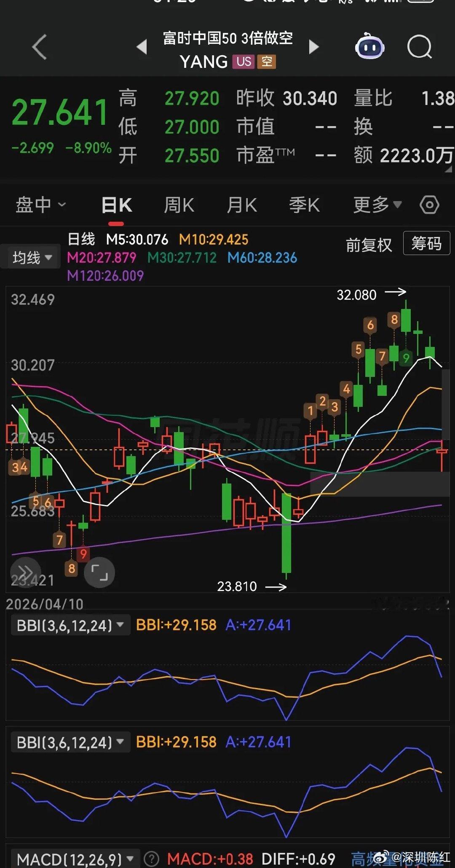This screenshot has width=455, height=868.
Task: Tap the DIFF:+0.69 value
Action: [x=298, y=859]
